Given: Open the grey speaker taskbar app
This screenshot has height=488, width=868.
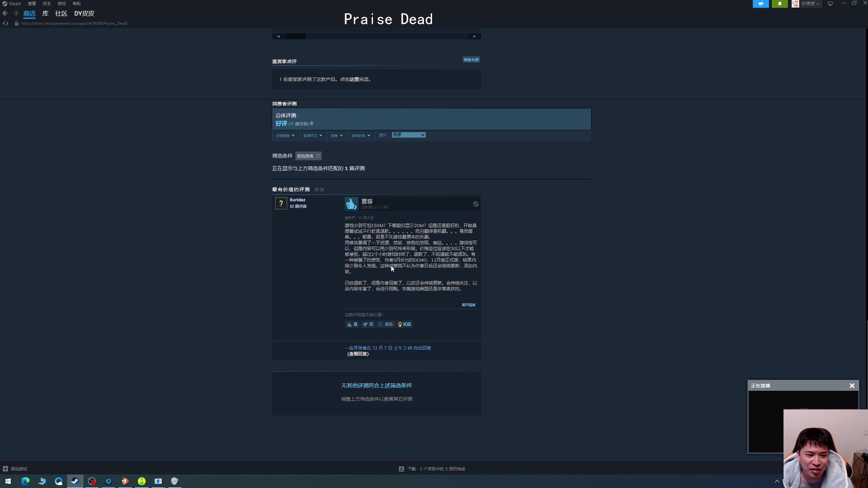Looking at the screenshot, I should click(175, 481).
